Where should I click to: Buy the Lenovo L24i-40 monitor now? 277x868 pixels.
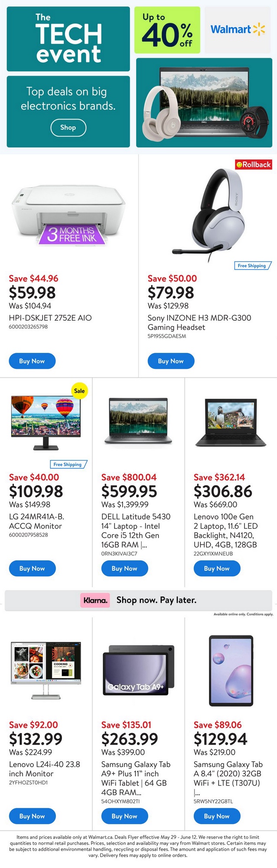(32, 816)
